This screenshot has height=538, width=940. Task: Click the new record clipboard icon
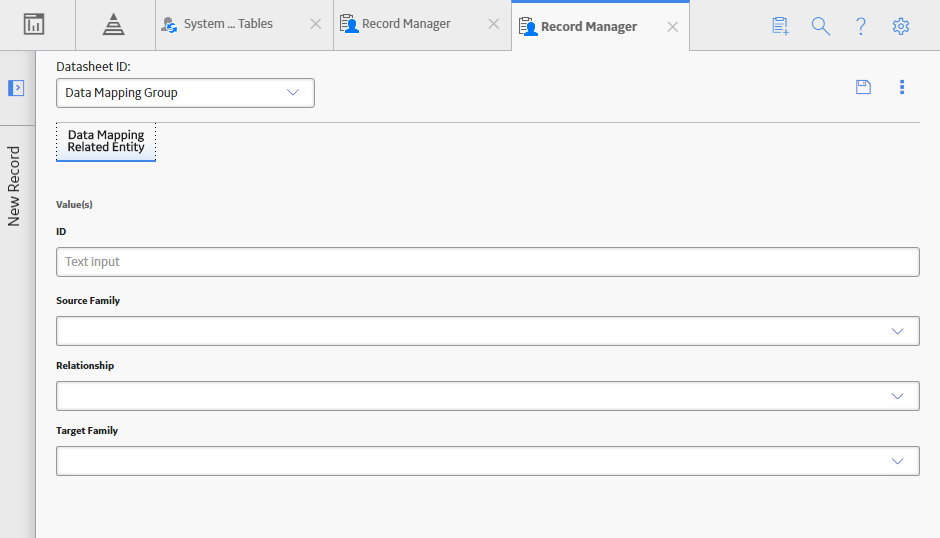[780, 26]
